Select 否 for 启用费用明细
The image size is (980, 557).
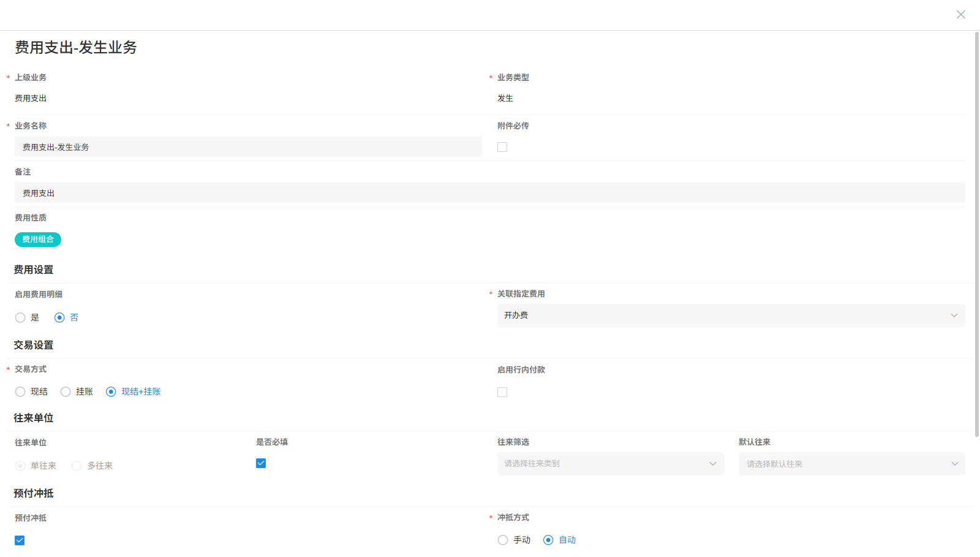point(59,317)
